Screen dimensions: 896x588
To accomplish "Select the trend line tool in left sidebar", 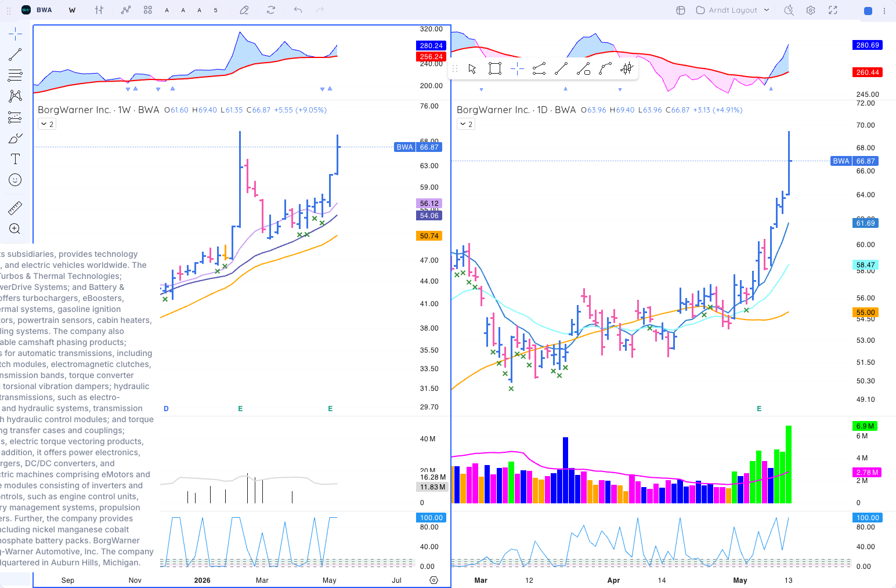I will pyautogui.click(x=15, y=55).
